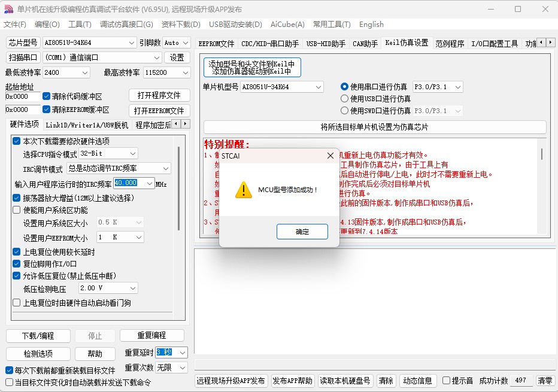Image resolution: width=558 pixels, height=392 pixels.
Task: Select 使用USB口进行仿真 radio button
Action: click(344, 99)
